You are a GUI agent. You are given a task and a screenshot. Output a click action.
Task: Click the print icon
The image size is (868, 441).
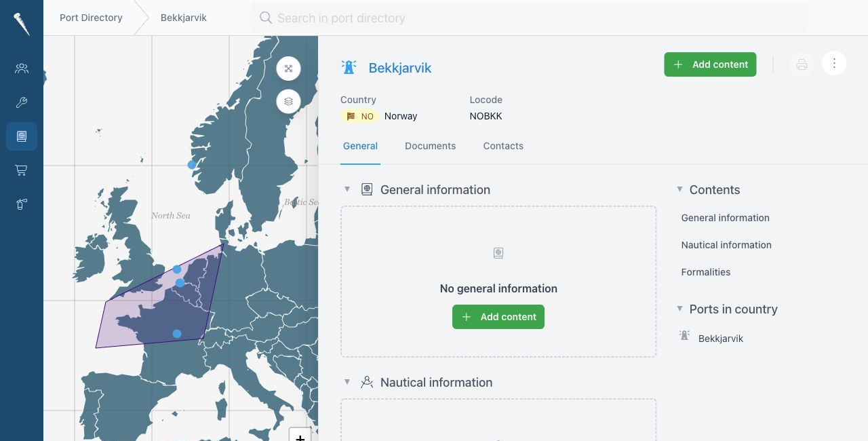tap(802, 64)
